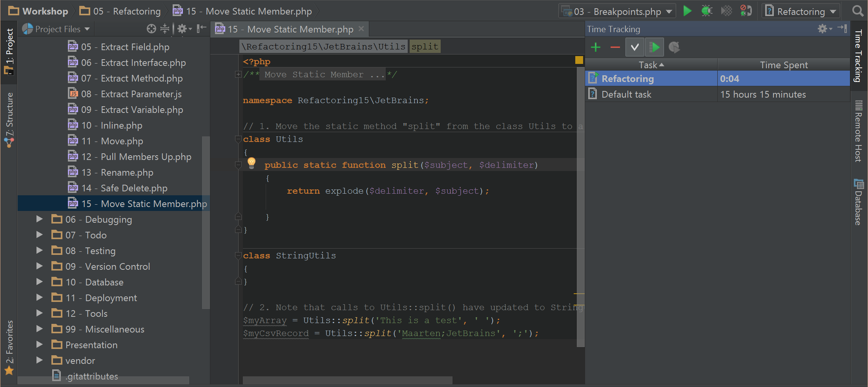
Task: Toggle the green start tracking button
Action: (x=654, y=47)
